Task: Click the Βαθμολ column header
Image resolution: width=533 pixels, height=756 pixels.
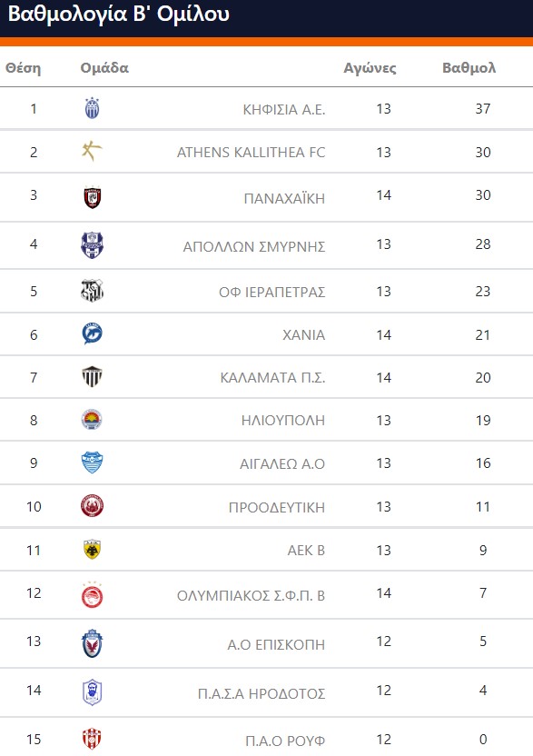Action: pyautogui.click(x=469, y=68)
